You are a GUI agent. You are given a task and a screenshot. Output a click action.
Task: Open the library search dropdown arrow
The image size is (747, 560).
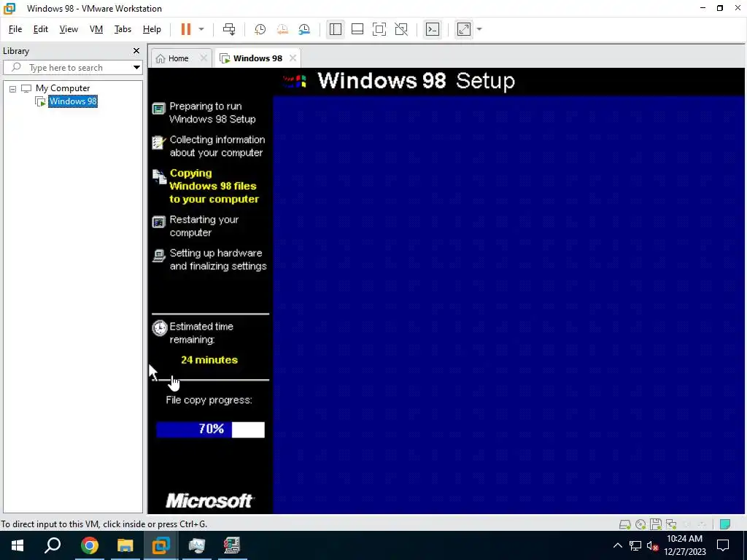(136, 68)
